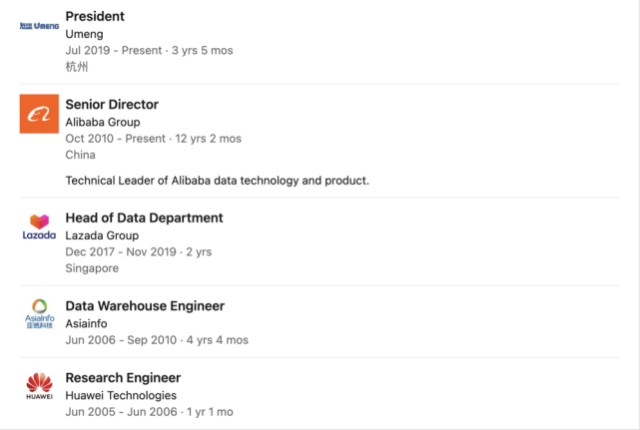
Task: Open the Huawei Technologies logo
Action: point(40,386)
